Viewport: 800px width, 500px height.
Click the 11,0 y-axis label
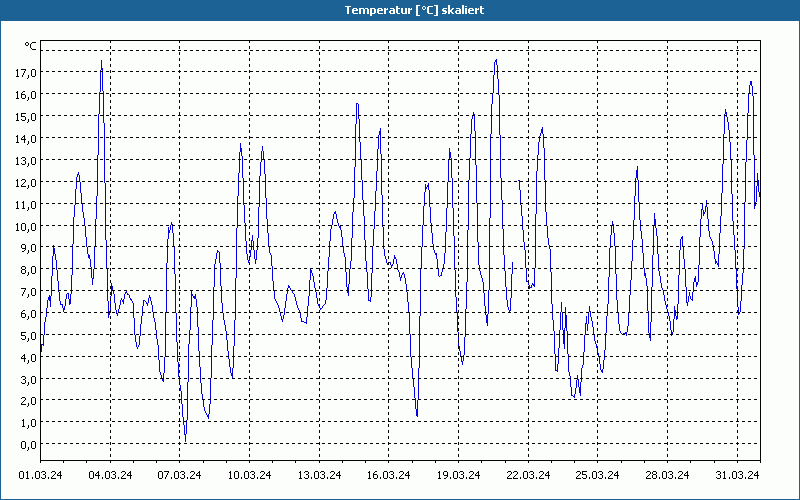[26, 204]
